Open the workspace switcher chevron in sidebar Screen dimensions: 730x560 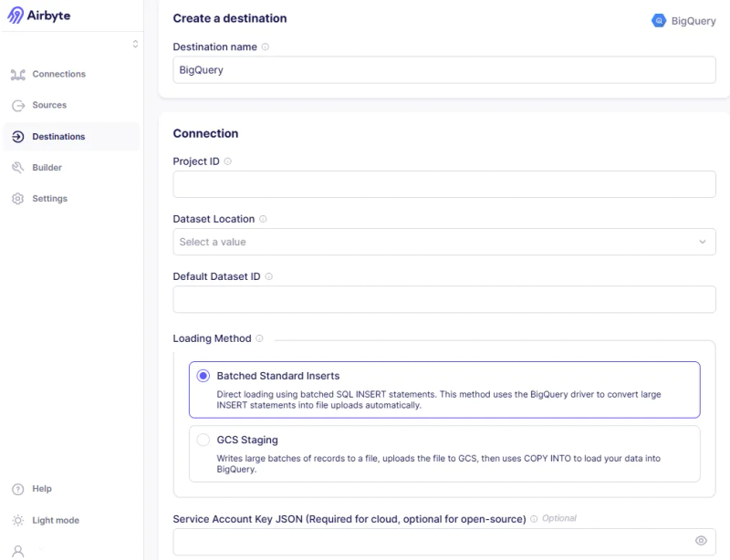(135, 44)
